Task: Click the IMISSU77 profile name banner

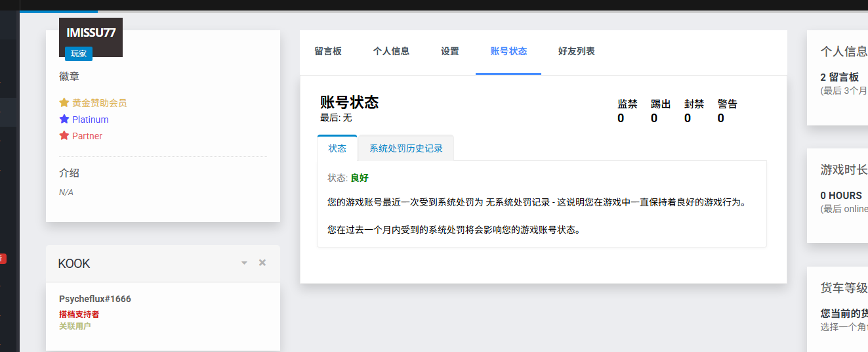Action: tap(91, 33)
